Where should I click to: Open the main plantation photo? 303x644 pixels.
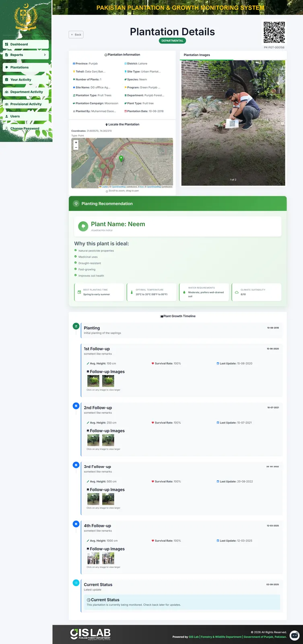point(233,123)
